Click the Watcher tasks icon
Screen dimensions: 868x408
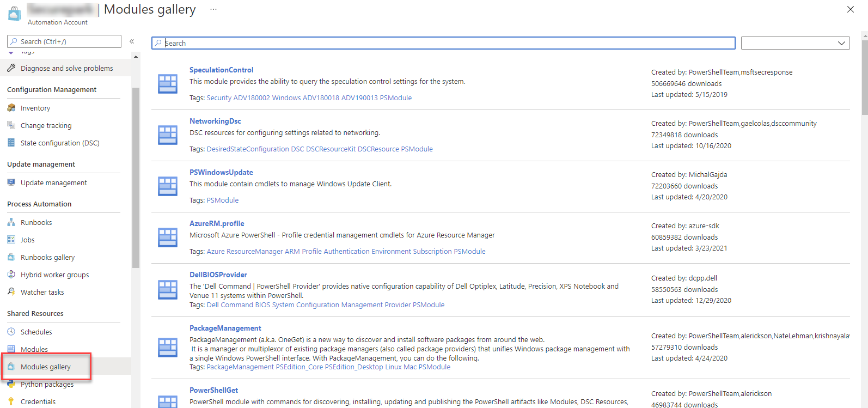pyautogui.click(x=11, y=292)
